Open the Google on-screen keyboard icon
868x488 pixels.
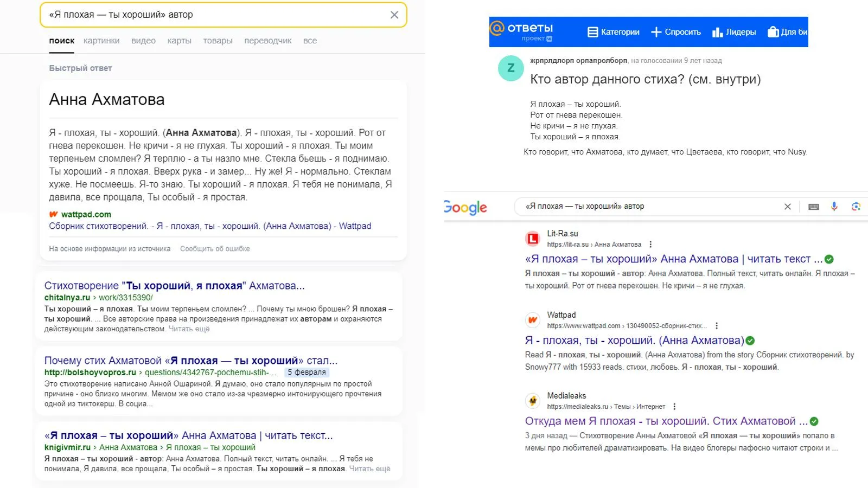click(x=814, y=207)
